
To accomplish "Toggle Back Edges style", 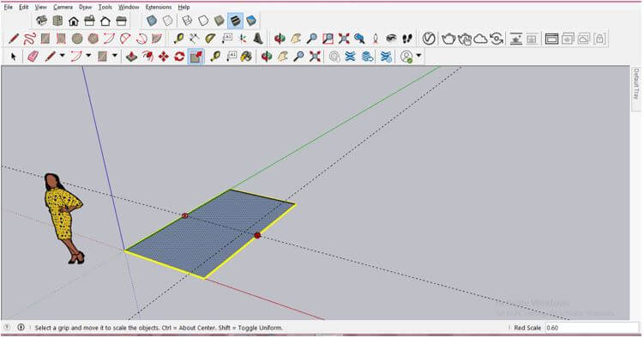I will (168, 21).
